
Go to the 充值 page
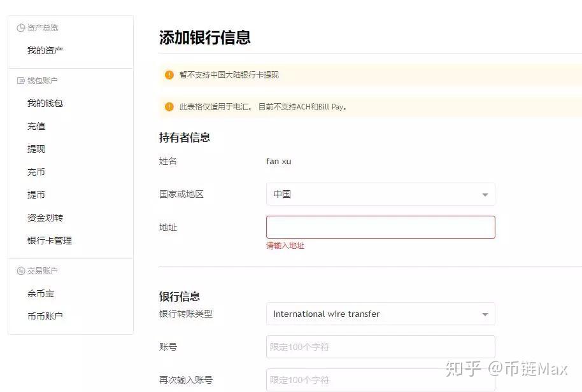(36, 126)
